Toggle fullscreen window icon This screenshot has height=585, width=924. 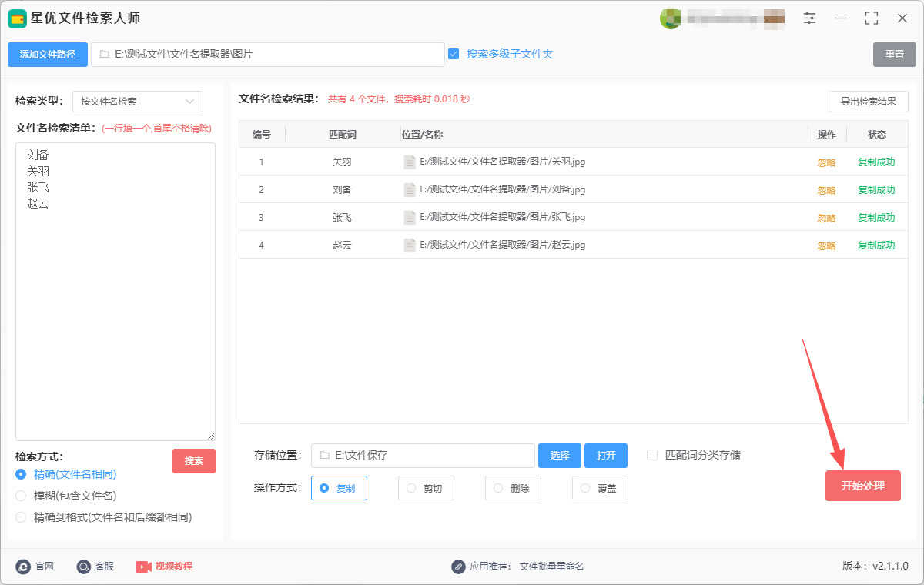pos(872,18)
